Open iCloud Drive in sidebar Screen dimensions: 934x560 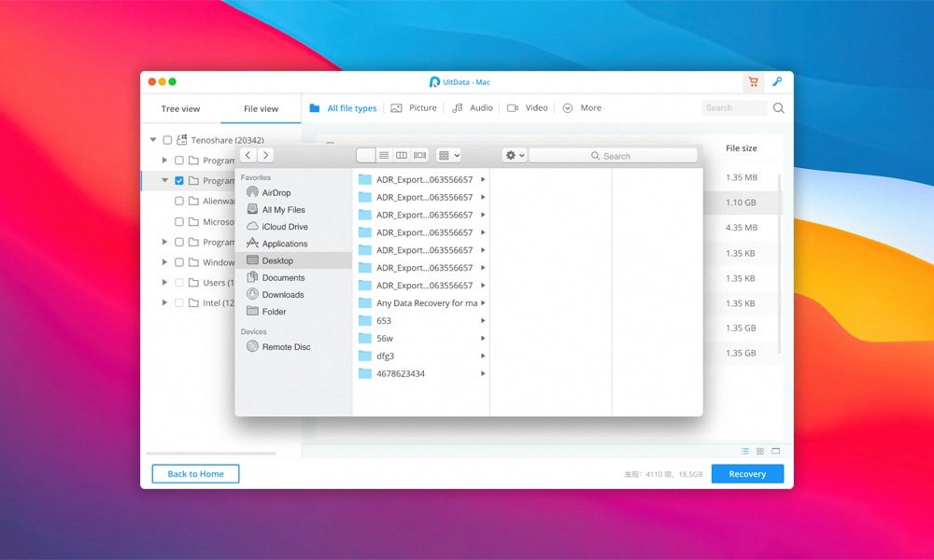click(284, 227)
